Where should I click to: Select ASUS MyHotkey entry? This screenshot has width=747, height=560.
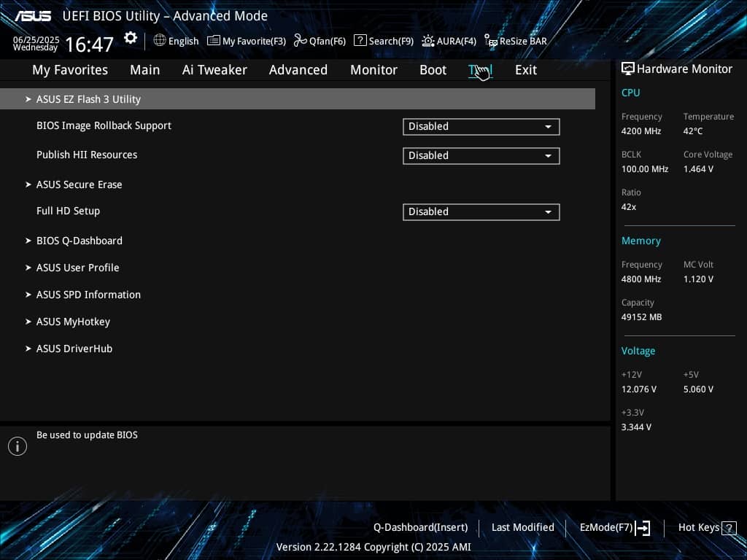click(73, 322)
